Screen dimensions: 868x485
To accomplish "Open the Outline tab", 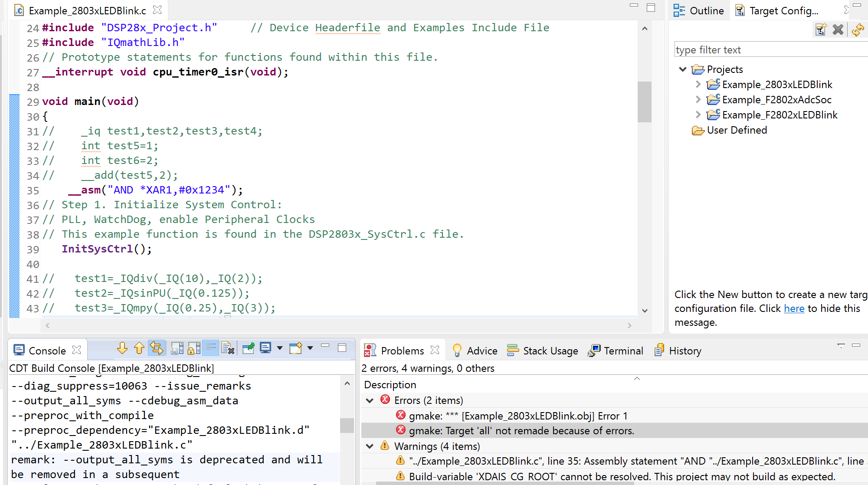I will [699, 11].
